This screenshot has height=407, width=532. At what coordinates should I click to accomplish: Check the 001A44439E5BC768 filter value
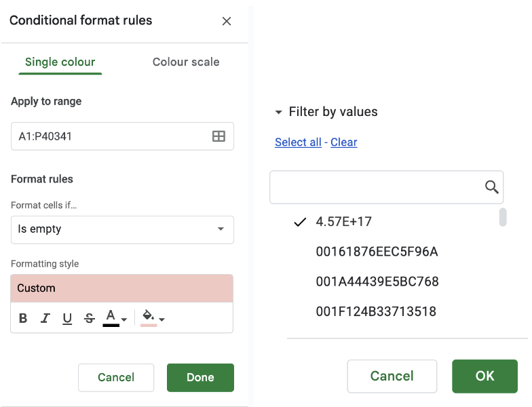click(377, 282)
